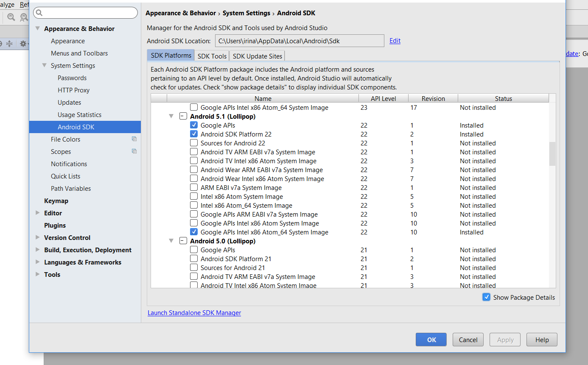Click the magnifier icon in settings search box
This screenshot has width=588, height=365.
coord(39,13)
